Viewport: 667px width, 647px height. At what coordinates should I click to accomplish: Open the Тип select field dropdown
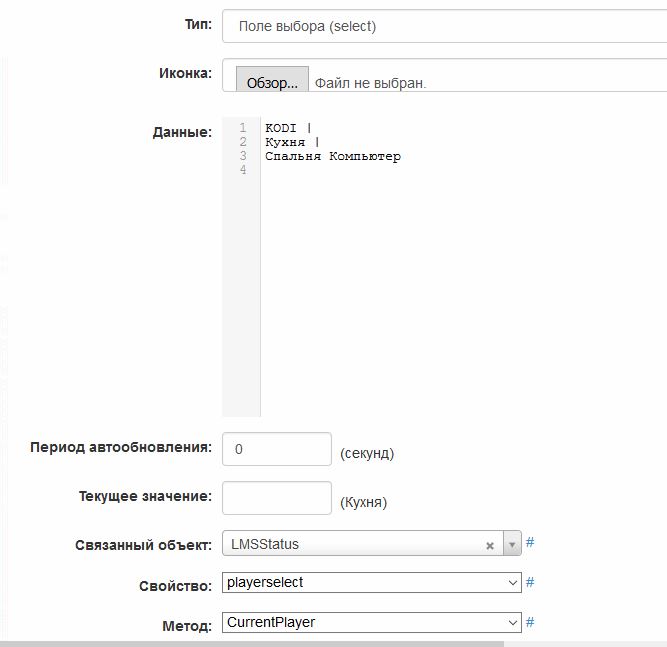pos(440,26)
